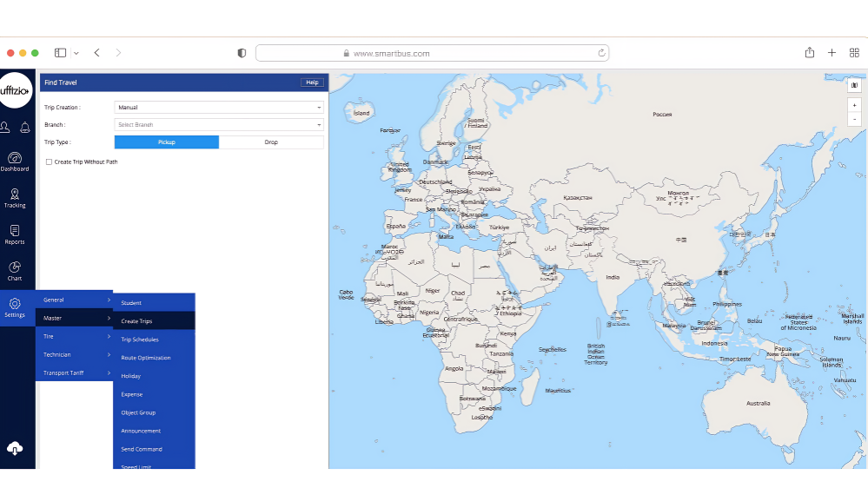This screenshot has width=868, height=488.
Task: Zoom in on the map
Action: pos(854,105)
